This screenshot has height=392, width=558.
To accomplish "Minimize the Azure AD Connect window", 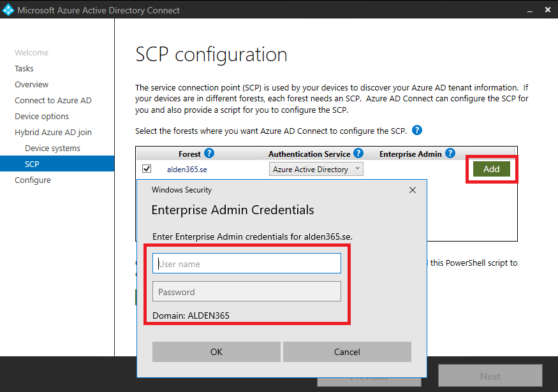I will click(528, 10).
